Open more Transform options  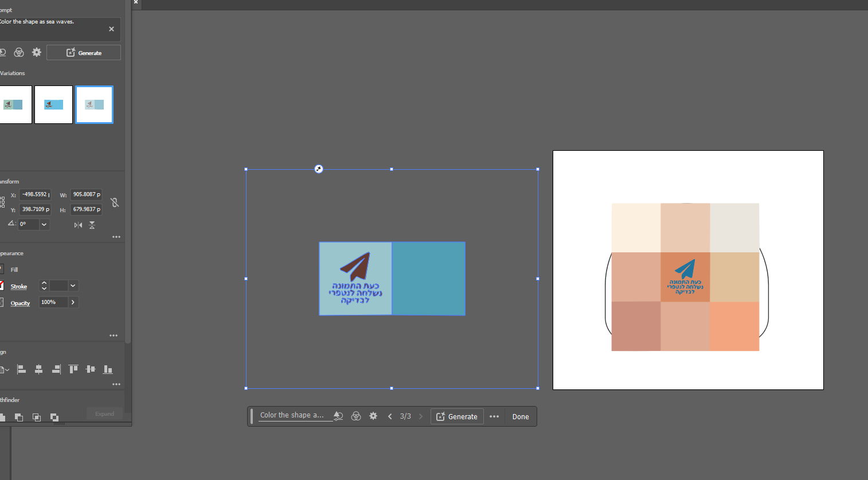click(x=116, y=237)
